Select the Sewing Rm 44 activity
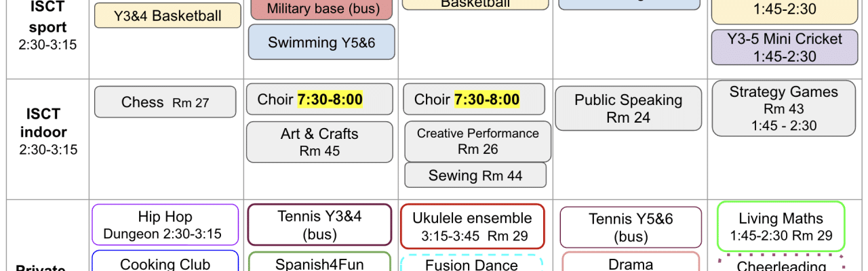Image resolution: width=868 pixels, height=271 pixels. 475,175
